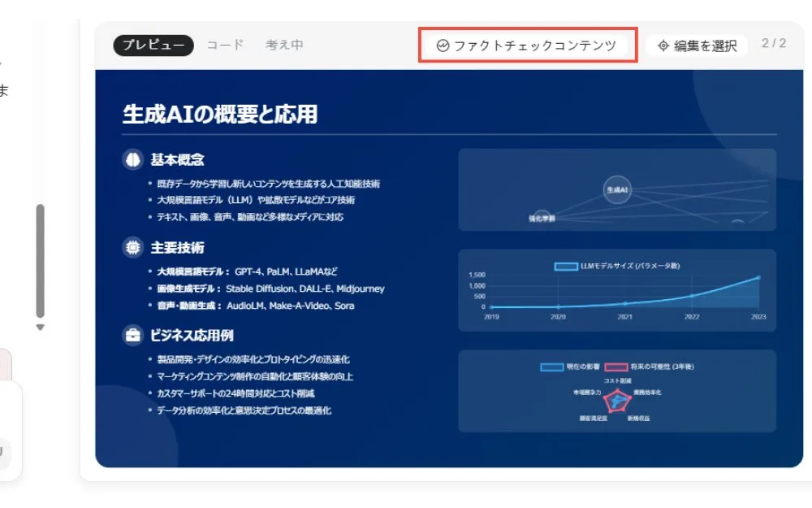Click the slide title 生成AIの概要と応用

[x=220, y=114]
